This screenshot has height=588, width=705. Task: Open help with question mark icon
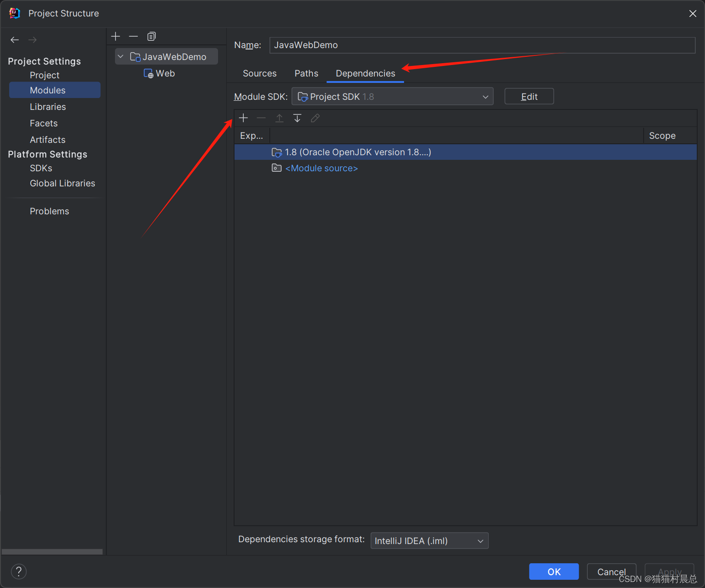(x=19, y=571)
